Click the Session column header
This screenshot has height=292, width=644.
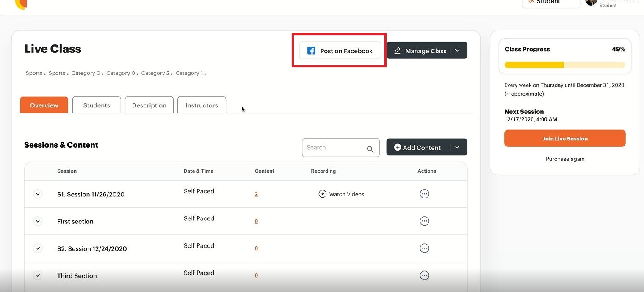(67, 171)
